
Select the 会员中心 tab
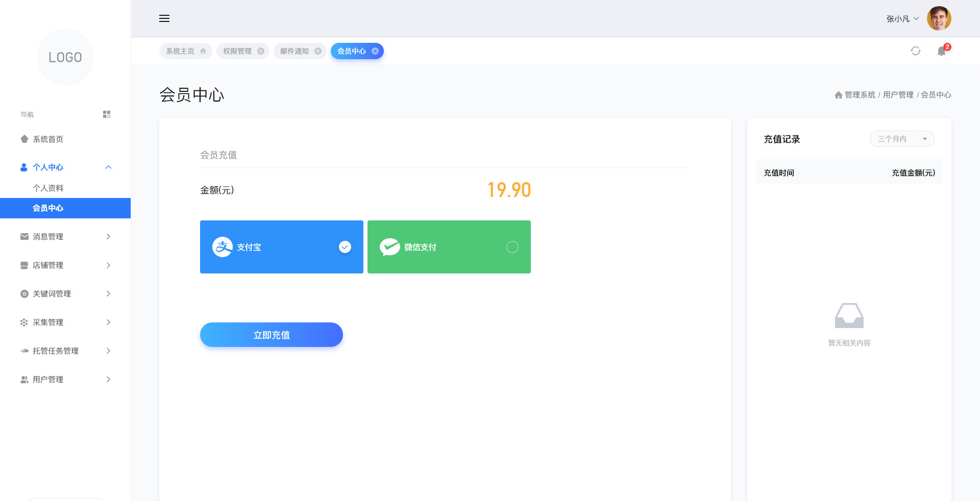pos(357,51)
